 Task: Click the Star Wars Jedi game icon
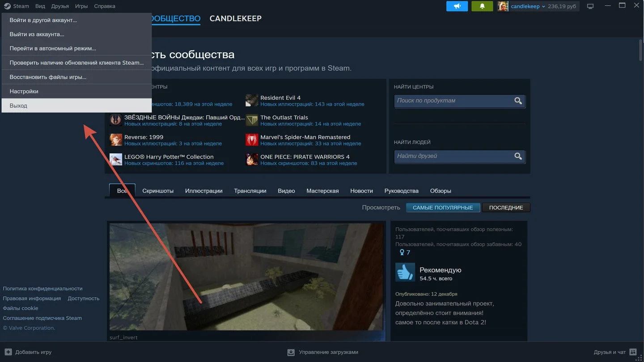(116, 120)
